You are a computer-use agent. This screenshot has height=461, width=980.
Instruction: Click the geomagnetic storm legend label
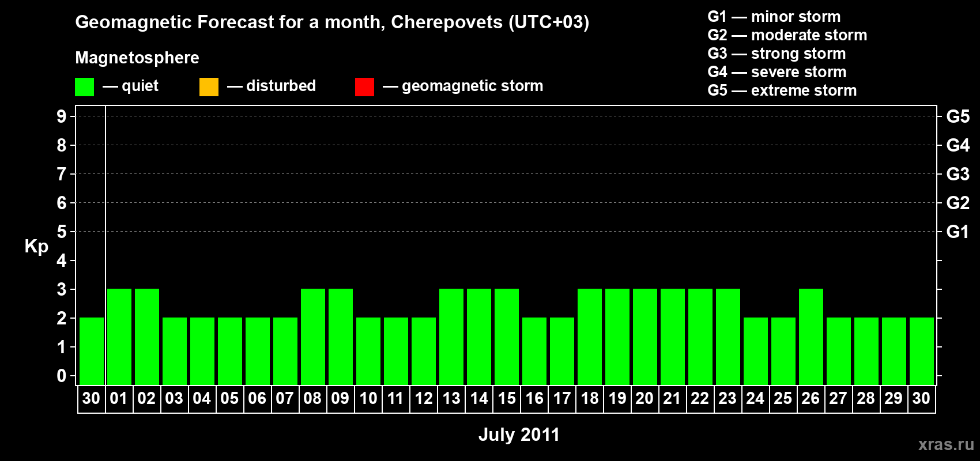472,86
